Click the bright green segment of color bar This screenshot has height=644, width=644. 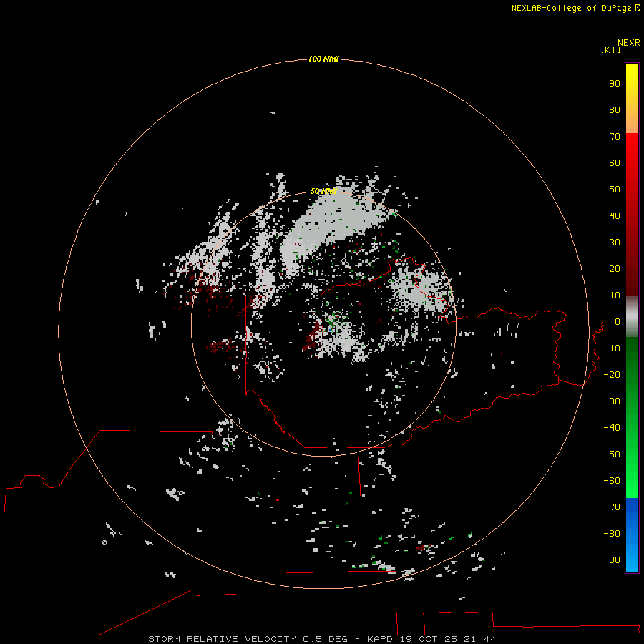(x=632, y=418)
